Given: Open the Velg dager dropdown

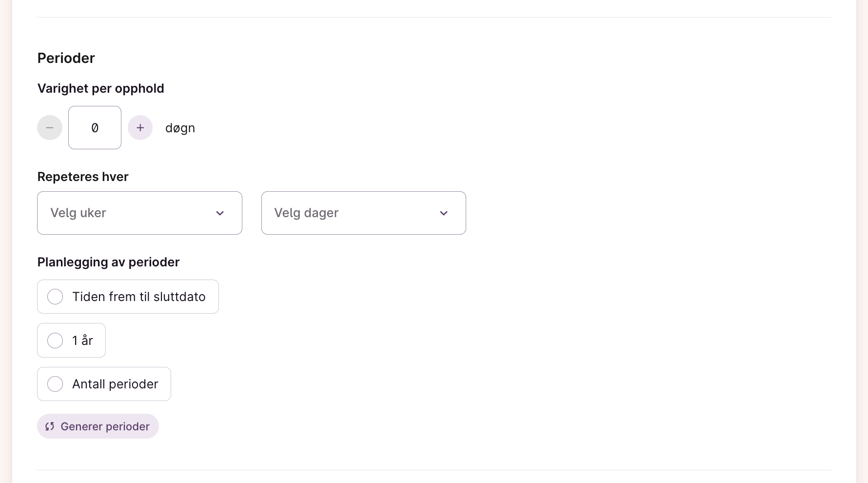Looking at the screenshot, I should point(363,213).
